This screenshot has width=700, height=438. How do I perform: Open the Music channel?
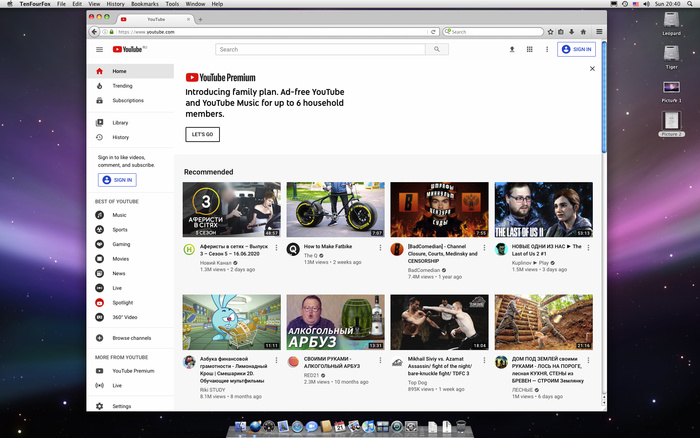[130, 215]
